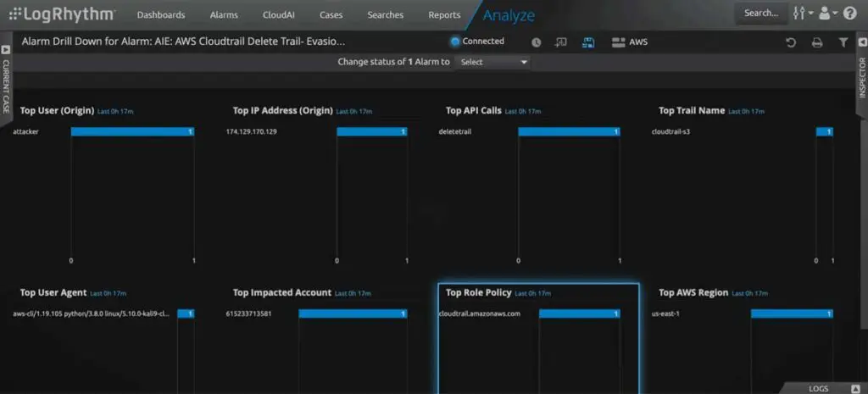Viewport: 868px width, 394px height.
Task: Click the Top Role Policy widget title
Action: pos(478,292)
